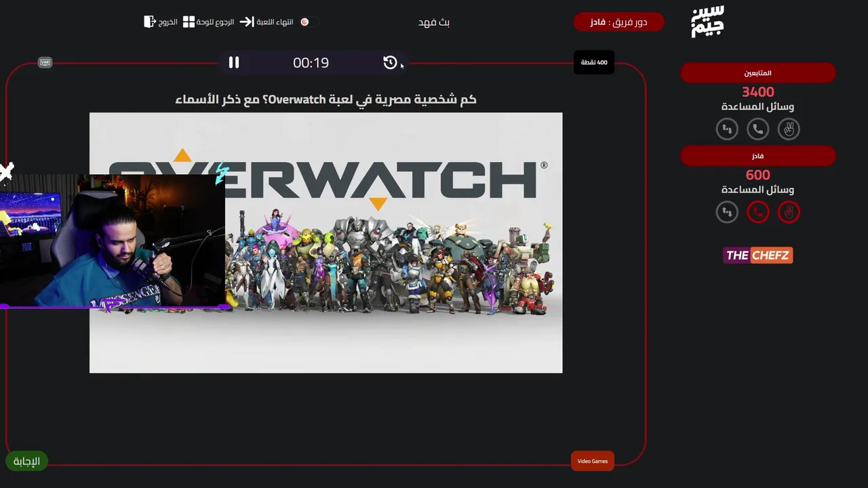Screen dimensions: 868x488
Task: Click the exit door icon (الخروج)
Action: tap(150, 22)
